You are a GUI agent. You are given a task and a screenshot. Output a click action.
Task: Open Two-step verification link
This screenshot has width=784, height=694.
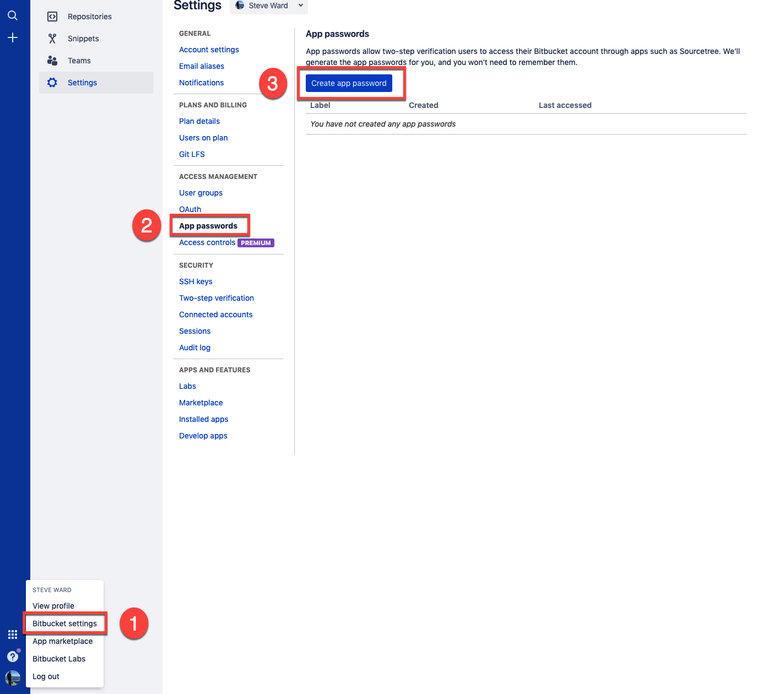point(217,298)
